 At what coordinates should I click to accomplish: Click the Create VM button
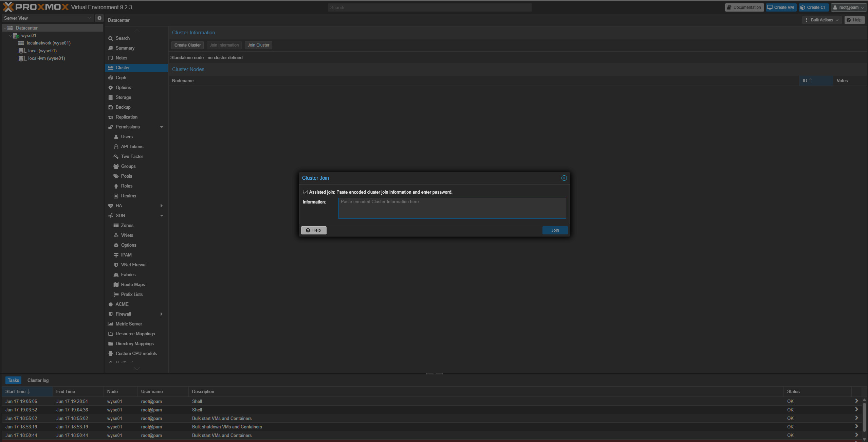coord(780,7)
